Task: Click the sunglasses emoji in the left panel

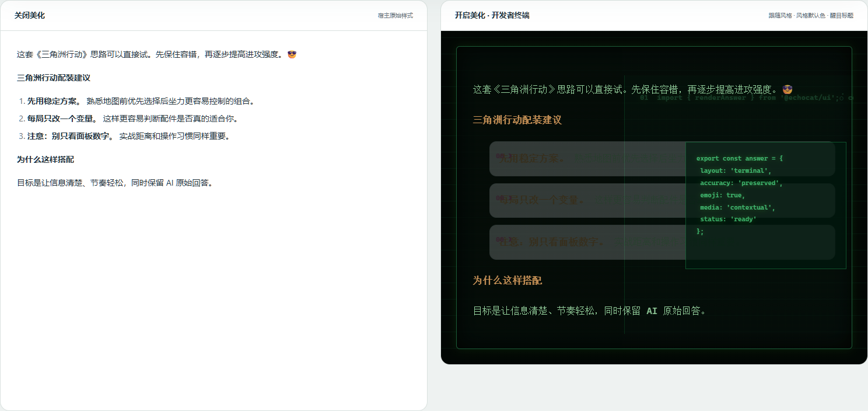Action: tap(292, 54)
